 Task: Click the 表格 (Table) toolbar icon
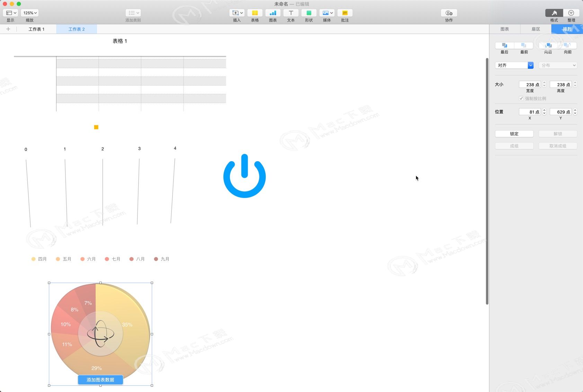click(255, 13)
